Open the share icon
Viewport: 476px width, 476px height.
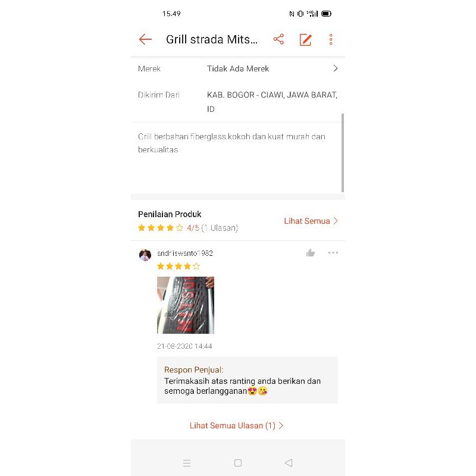coord(278,39)
